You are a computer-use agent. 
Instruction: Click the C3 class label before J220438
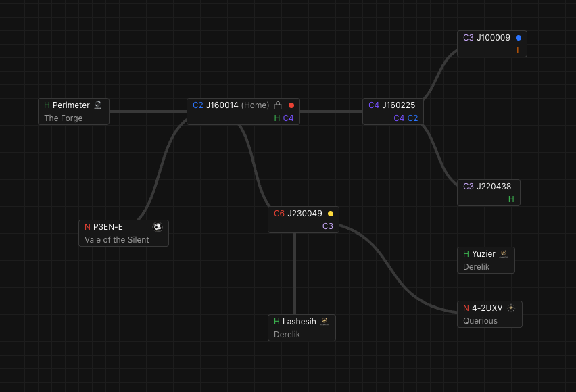(469, 187)
